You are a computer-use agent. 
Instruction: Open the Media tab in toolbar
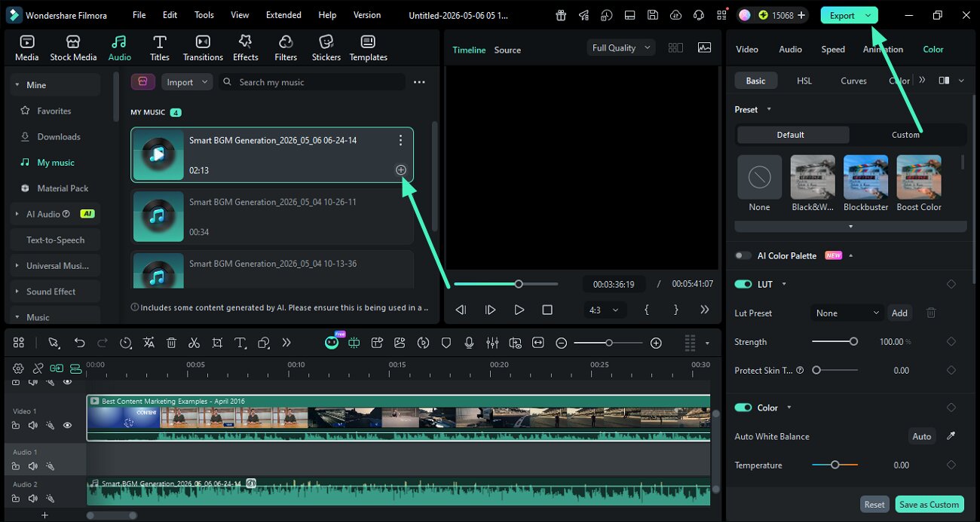[27, 48]
